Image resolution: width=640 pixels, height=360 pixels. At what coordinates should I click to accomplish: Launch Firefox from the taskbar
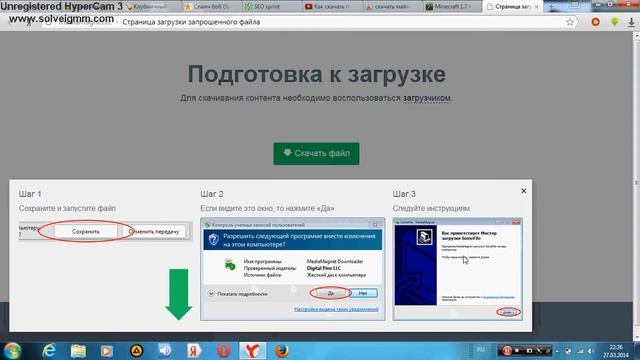281,351
